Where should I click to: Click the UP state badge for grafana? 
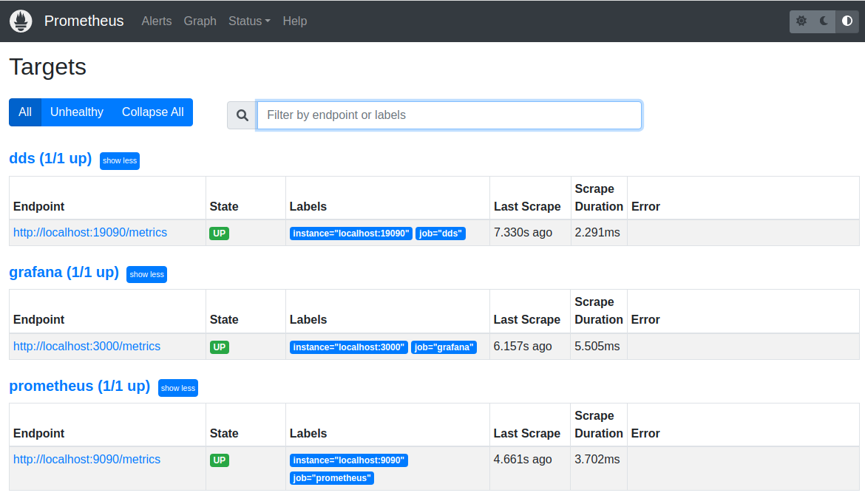(x=220, y=347)
